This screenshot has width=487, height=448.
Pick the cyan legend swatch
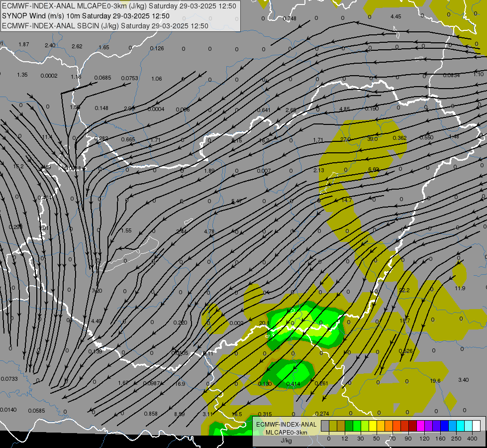[460, 426]
